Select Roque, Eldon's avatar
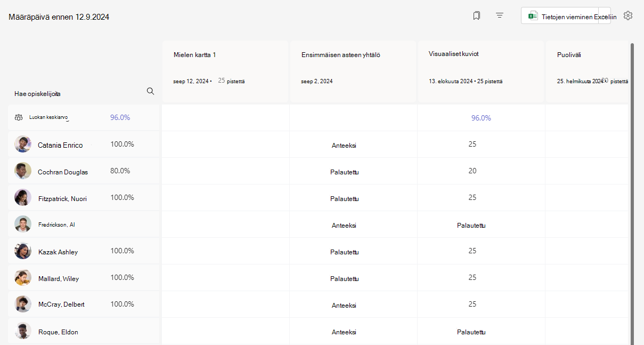The image size is (644, 345). point(23,331)
